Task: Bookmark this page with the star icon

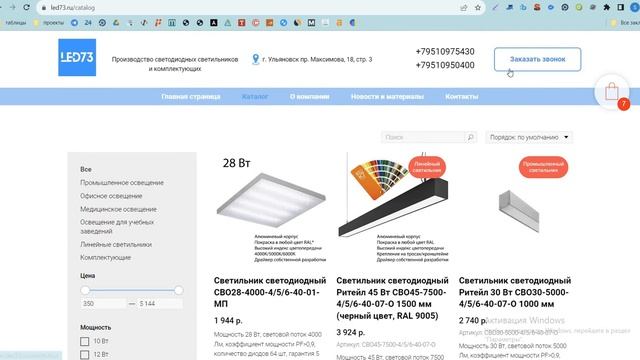Action: click(x=478, y=8)
